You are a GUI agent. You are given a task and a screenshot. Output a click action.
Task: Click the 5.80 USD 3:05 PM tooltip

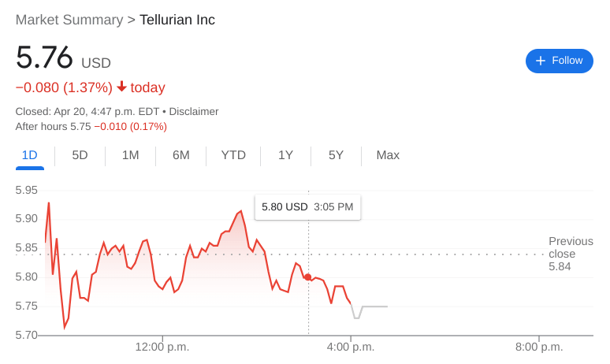click(307, 207)
